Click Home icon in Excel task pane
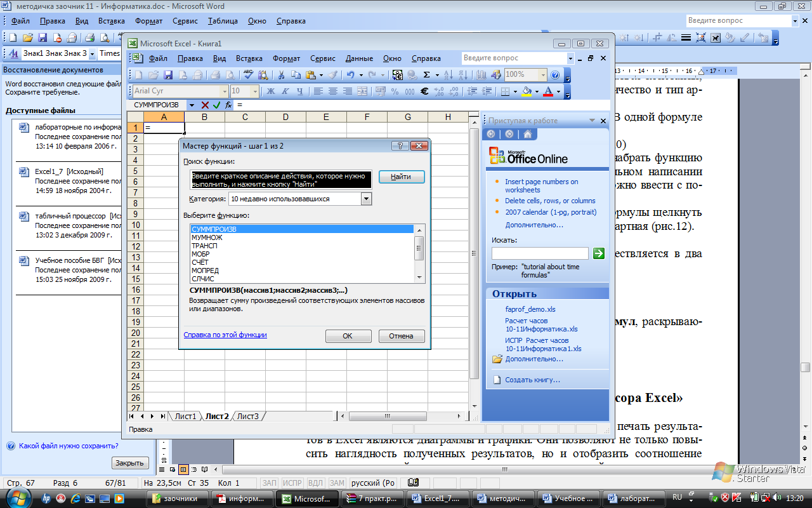This screenshot has height=508, width=812. pos(528,134)
